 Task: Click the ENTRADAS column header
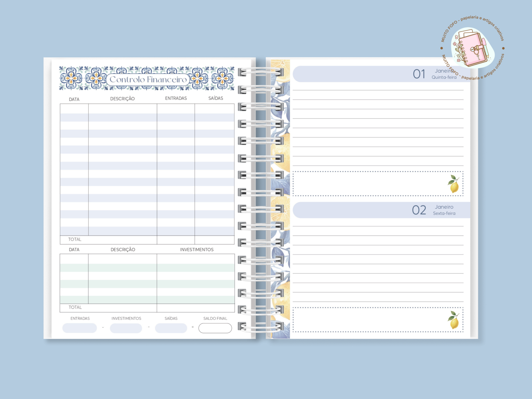[176, 98]
